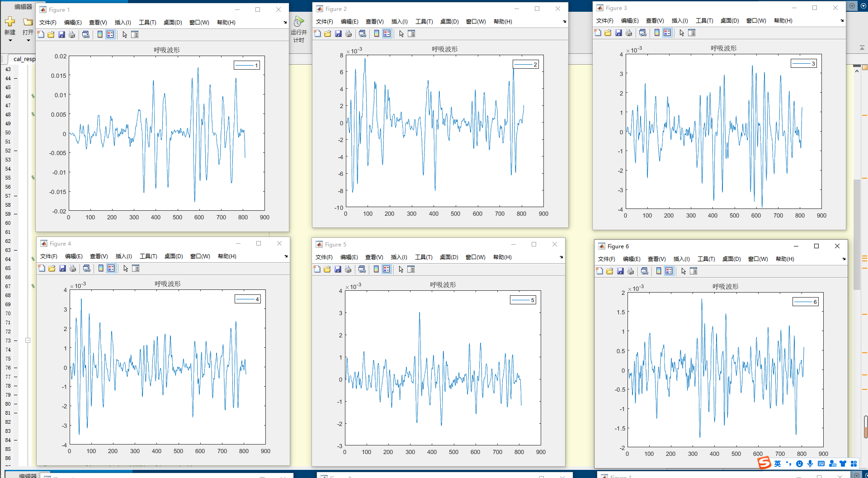Open 插入(I) menu in Figure 4
This screenshot has height=478, width=868.
[x=124, y=256]
